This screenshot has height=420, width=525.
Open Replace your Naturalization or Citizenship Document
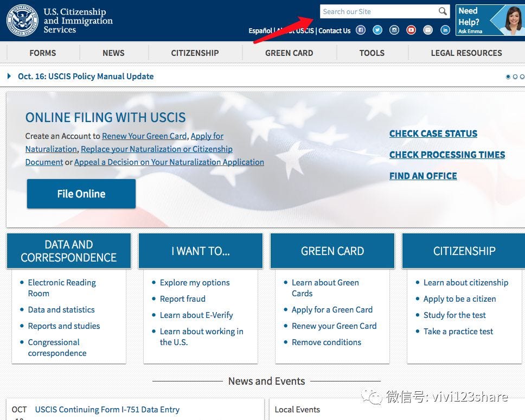point(157,149)
